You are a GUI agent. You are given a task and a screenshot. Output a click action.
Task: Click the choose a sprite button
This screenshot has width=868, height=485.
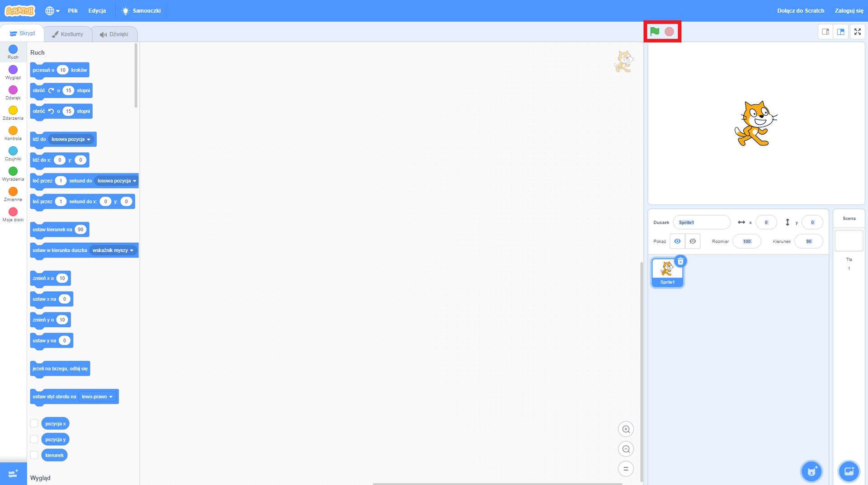[811, 471]
